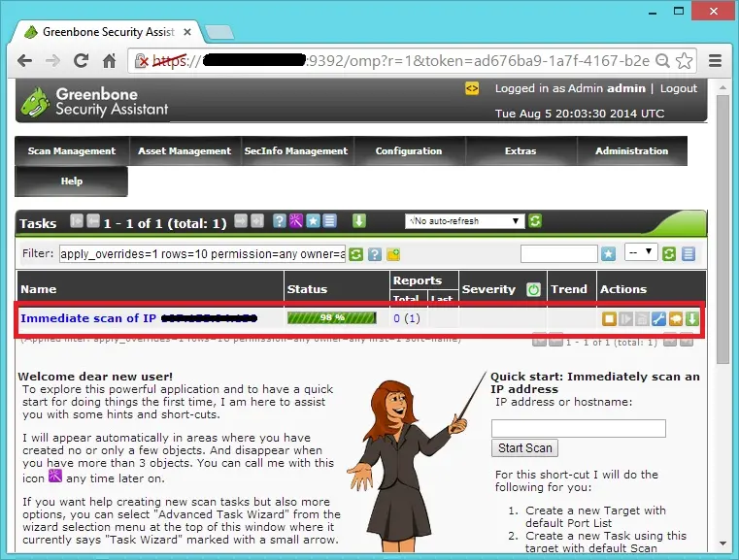Click the admin username text
Screen dimensions: 739x560
626,88
